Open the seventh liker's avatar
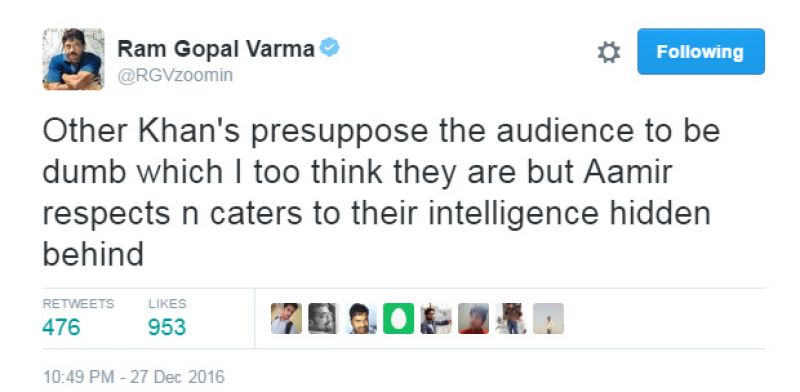The height and width of the screenshot is (392, 800). [511, 318]
